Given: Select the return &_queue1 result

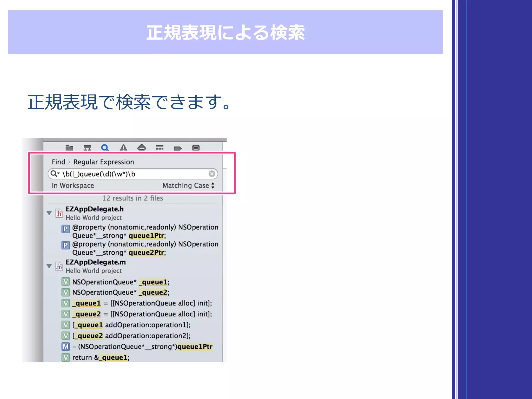Looking at the screenshot, I should 101,358.
